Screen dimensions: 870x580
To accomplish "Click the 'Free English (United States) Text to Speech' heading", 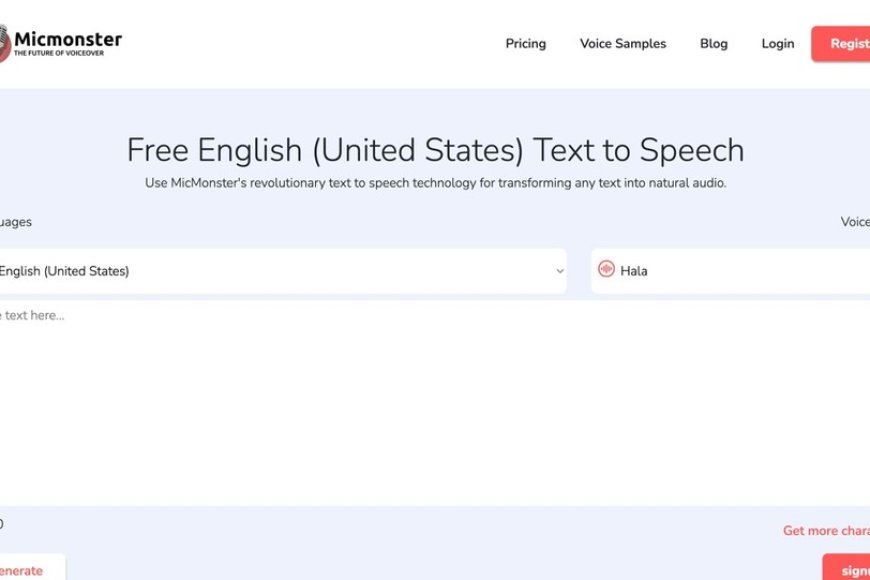I will pyautogui.click(x=435, y=150).
